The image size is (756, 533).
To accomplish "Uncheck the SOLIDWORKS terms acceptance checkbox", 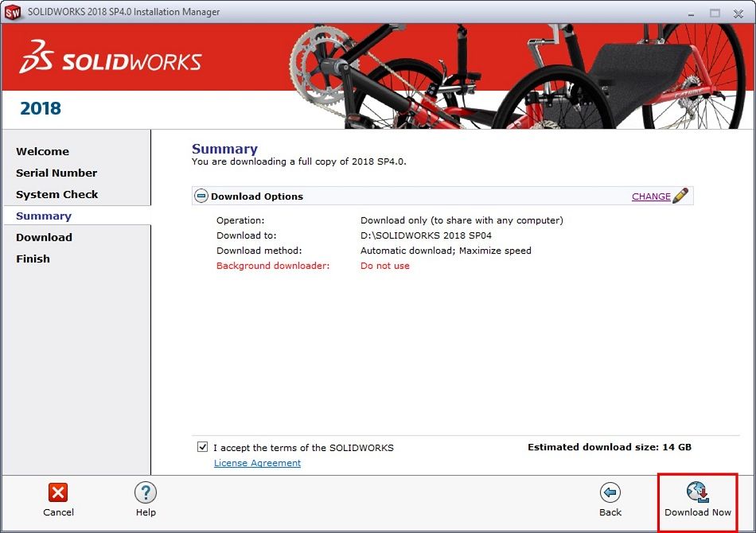I will [201, 447].
